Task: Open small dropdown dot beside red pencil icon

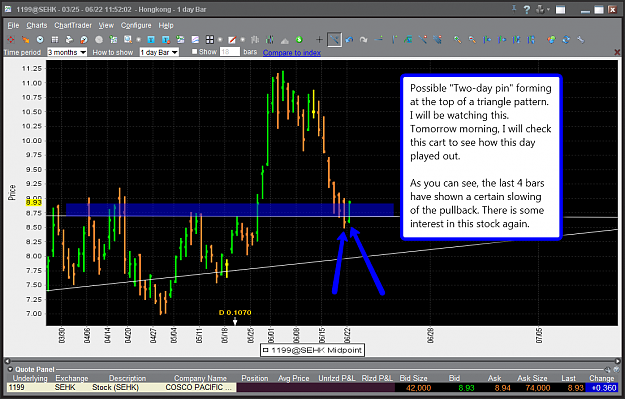Action: click(242, 39)
